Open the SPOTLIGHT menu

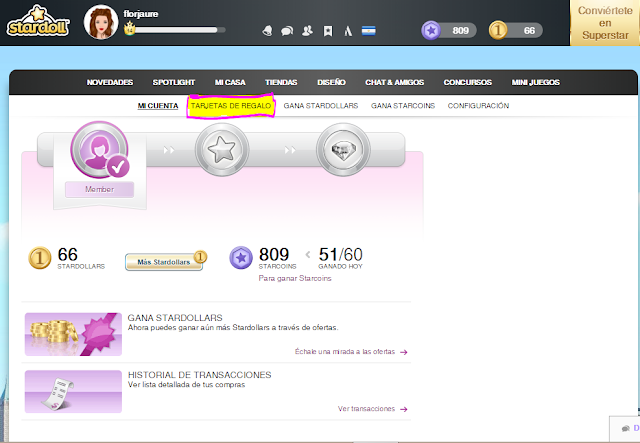click(x=174, y=82)
